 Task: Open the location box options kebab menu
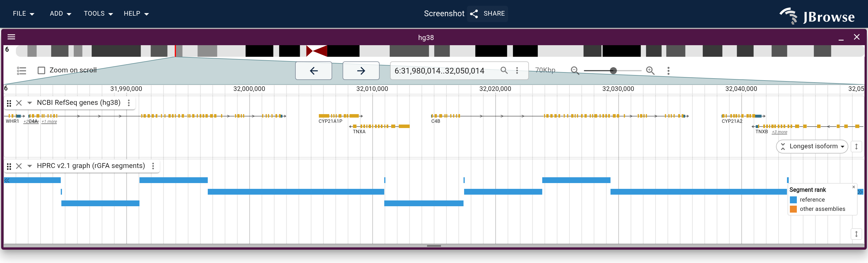(x=517, y=70)
